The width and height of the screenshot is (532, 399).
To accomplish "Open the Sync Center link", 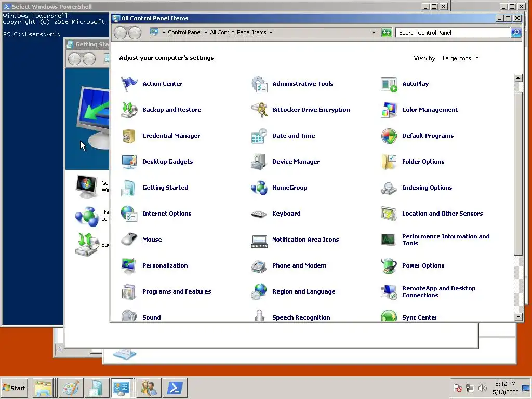I will point(420,317).
